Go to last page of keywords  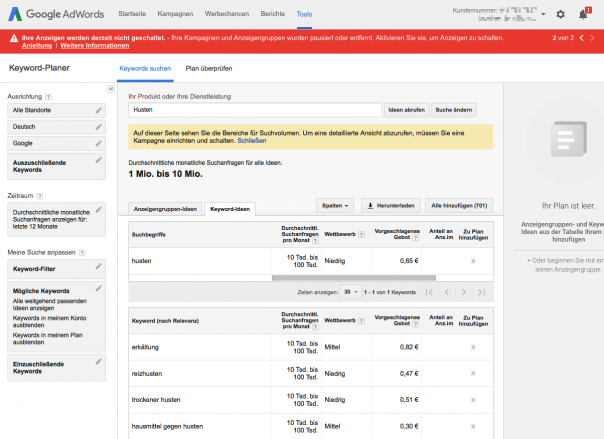[481, 292]
